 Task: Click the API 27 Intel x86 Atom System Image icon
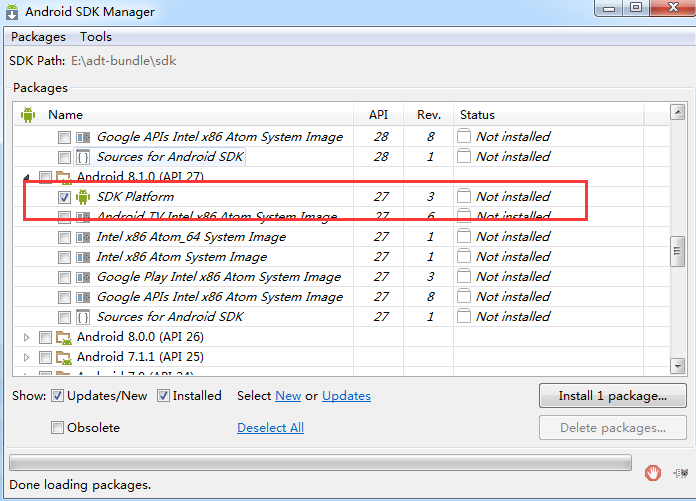(x=83, y=257)
